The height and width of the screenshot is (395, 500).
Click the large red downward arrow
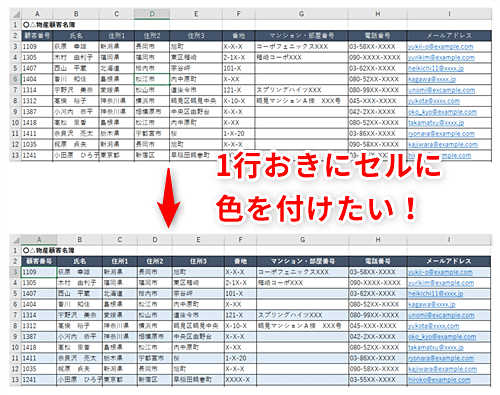coord(168,198)
